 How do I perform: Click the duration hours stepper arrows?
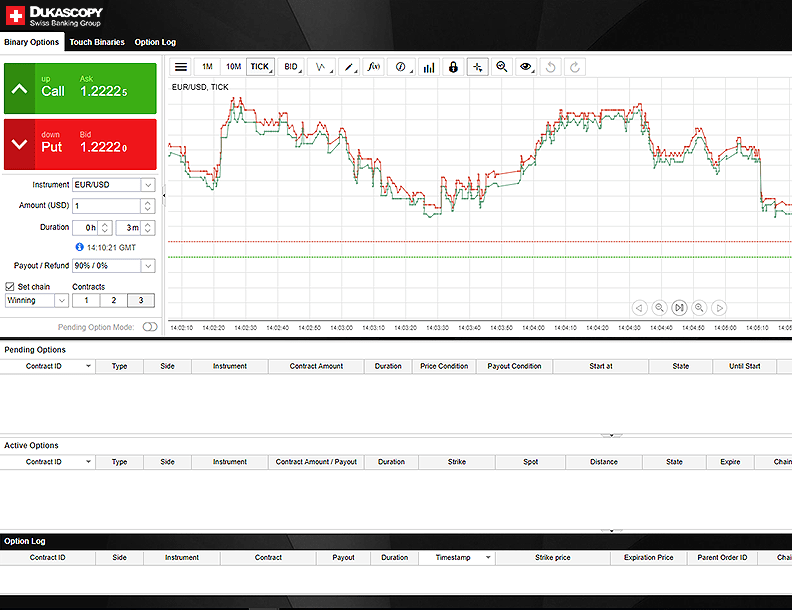105,228
